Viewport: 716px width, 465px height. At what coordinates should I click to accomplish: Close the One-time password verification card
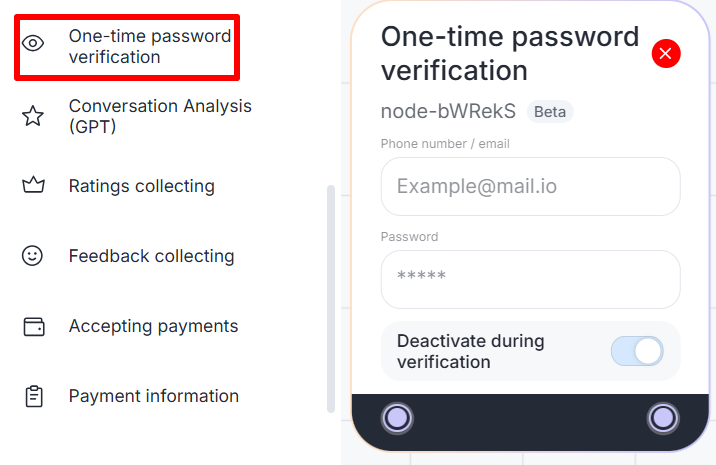click(666, 53)
